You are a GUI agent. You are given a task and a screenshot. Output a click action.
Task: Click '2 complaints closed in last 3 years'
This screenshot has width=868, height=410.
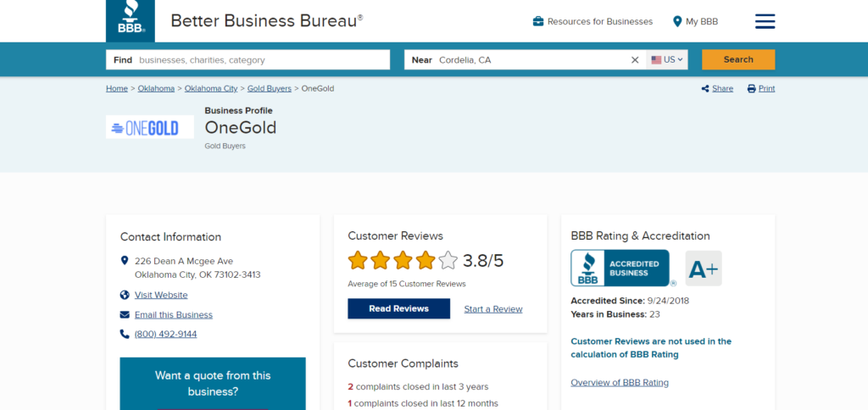point(418,387)
